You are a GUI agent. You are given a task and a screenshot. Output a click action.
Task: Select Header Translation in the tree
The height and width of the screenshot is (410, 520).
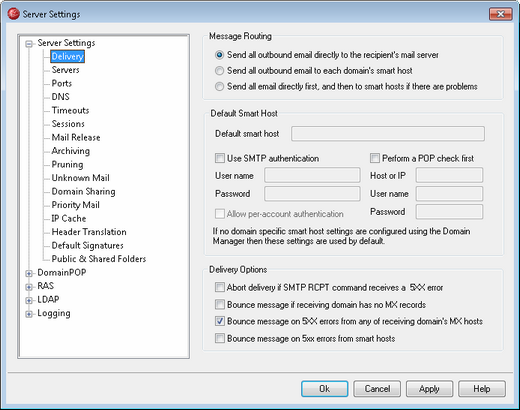pos(89,232)
